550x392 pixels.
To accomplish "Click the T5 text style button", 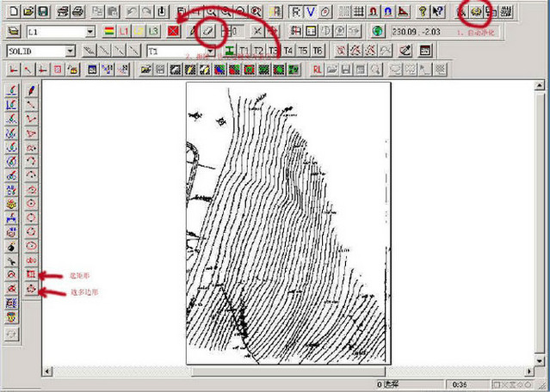I will 303,51.
